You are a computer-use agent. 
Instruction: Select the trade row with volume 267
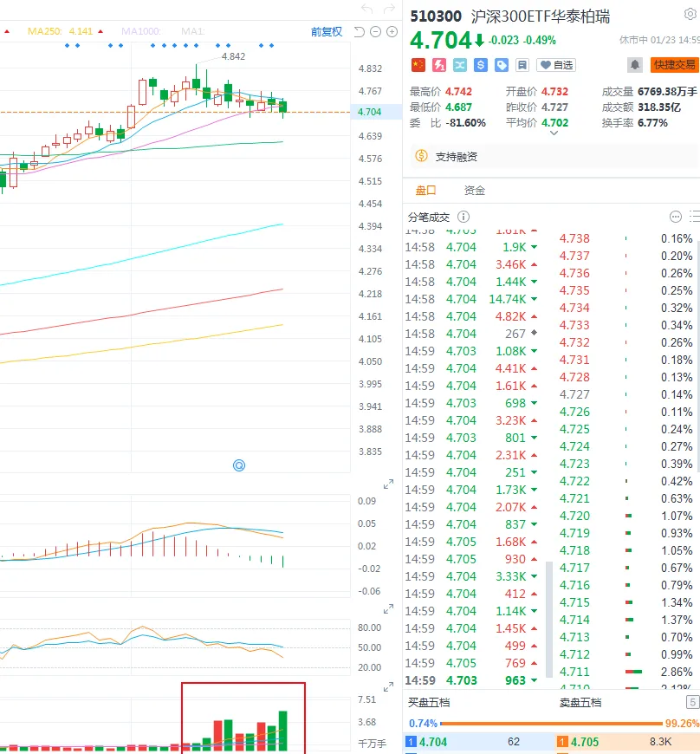coord(470,334)
